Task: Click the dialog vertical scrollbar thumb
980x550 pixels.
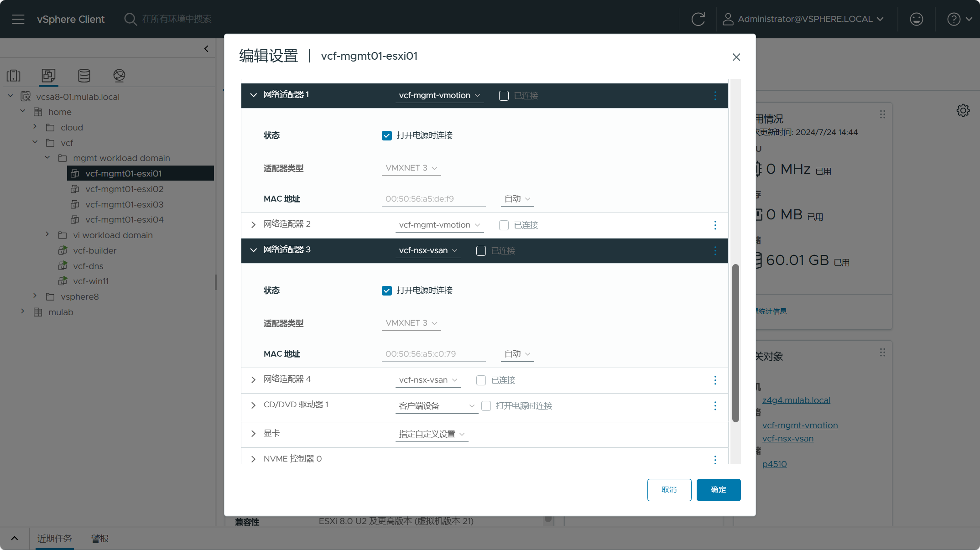Action: (x=735, y=343)
